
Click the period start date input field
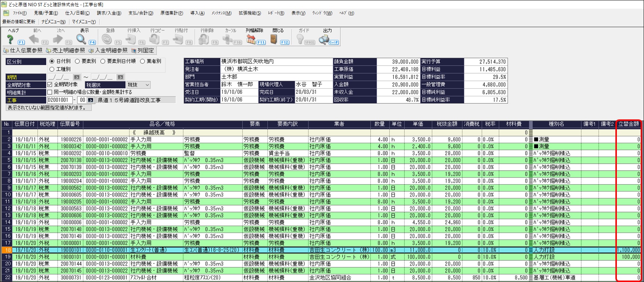60,77
